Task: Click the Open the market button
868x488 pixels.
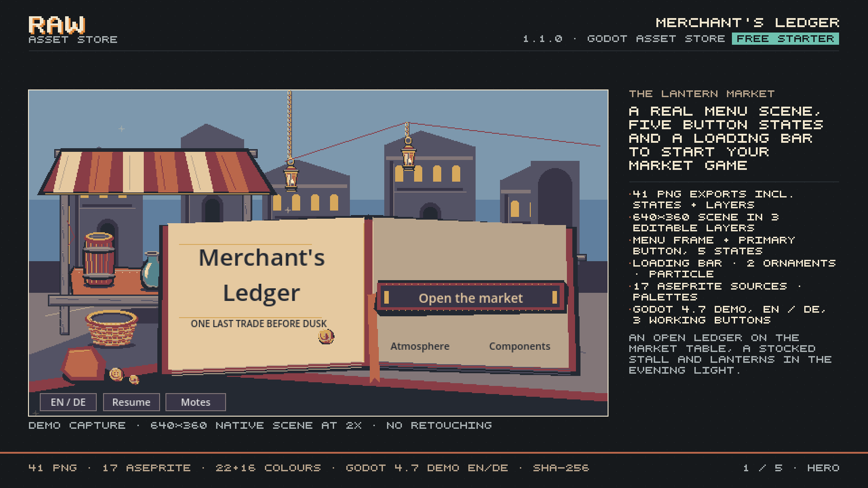Action: tap(471, 298)
